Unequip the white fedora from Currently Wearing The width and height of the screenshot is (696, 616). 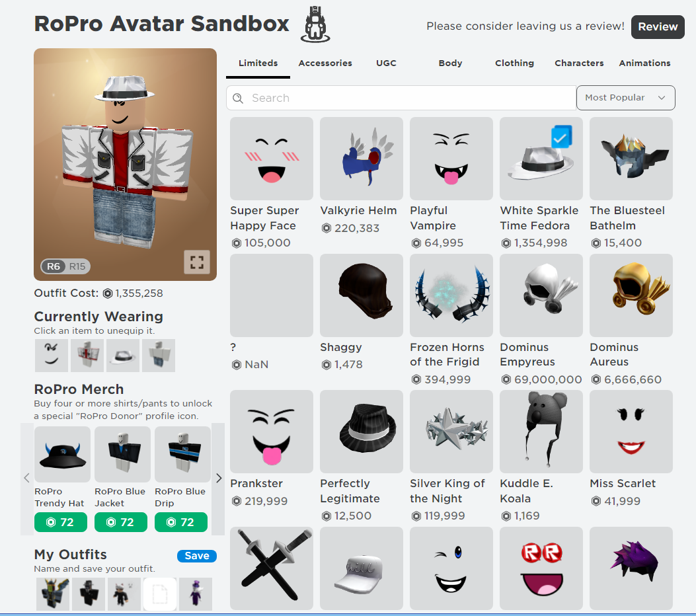click(123, 356)
